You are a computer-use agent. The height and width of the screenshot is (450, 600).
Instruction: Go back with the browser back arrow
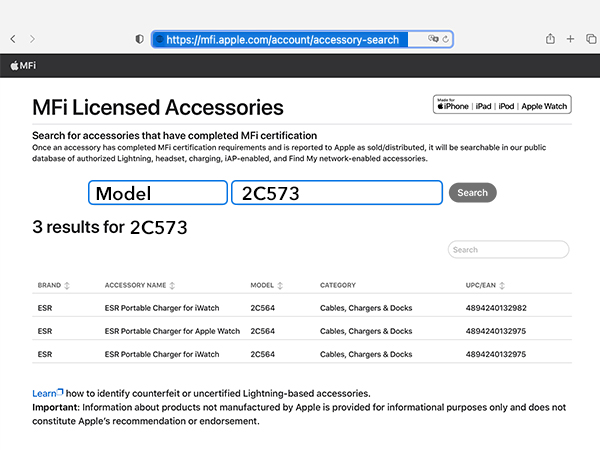point(13,39)
